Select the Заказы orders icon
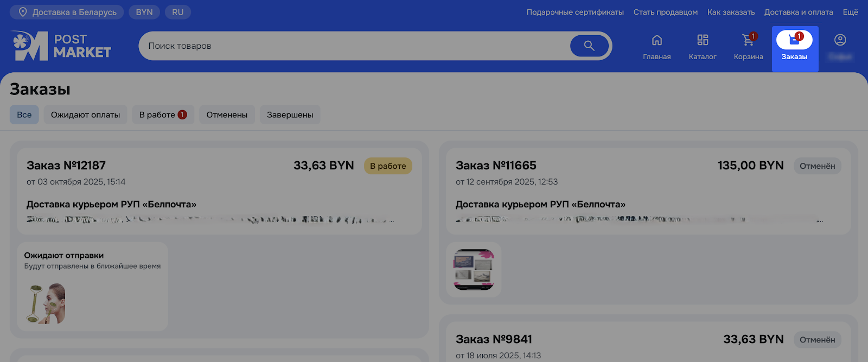This screenshot has width=868, height=362. (x=794, y=41)
